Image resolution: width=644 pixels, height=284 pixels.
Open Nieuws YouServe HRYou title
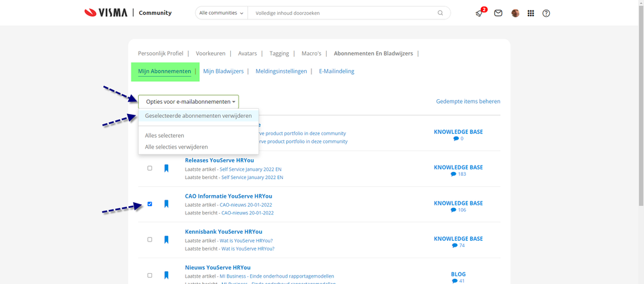click(218, 268)
